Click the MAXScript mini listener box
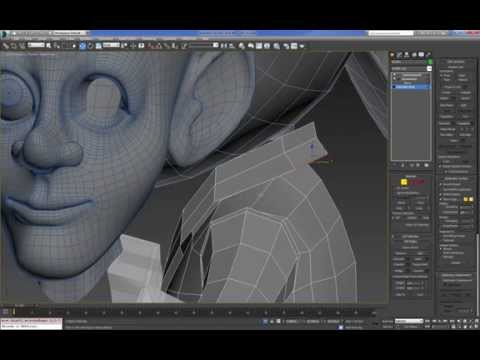Viewport: 480px width, 360px height. 31,324
